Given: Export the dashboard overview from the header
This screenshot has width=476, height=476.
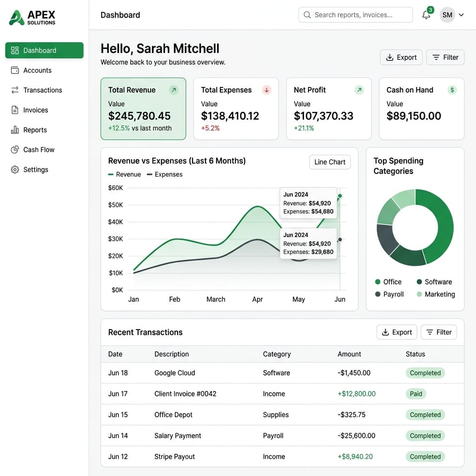Looking at the screenshot, I should coord(401,57).
